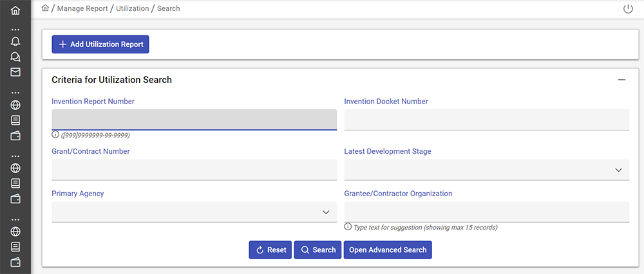Select Utilization in the breadcrumb path
This screenshot has width=644, height=274.
pyautogui.click(x=132, y=8)
